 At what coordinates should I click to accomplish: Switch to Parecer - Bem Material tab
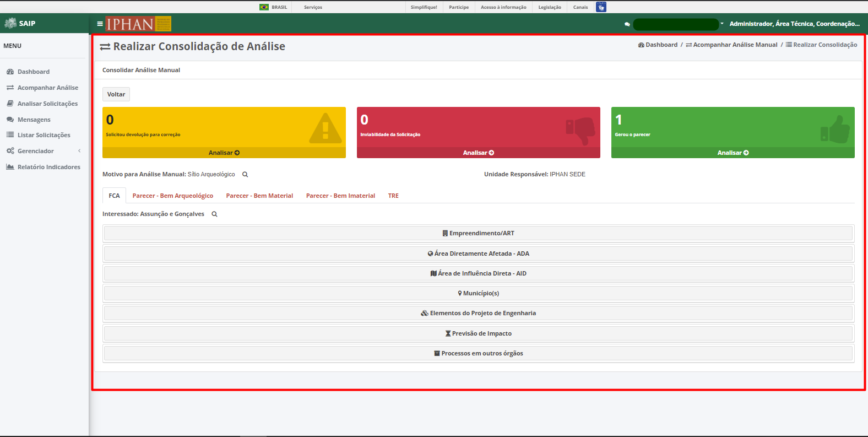tap(259, 196)
